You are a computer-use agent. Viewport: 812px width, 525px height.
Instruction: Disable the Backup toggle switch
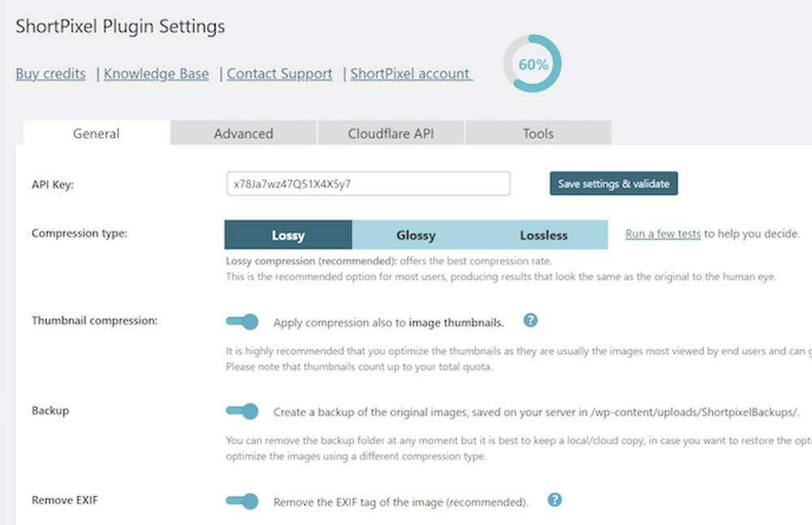(x=242, y=411)
